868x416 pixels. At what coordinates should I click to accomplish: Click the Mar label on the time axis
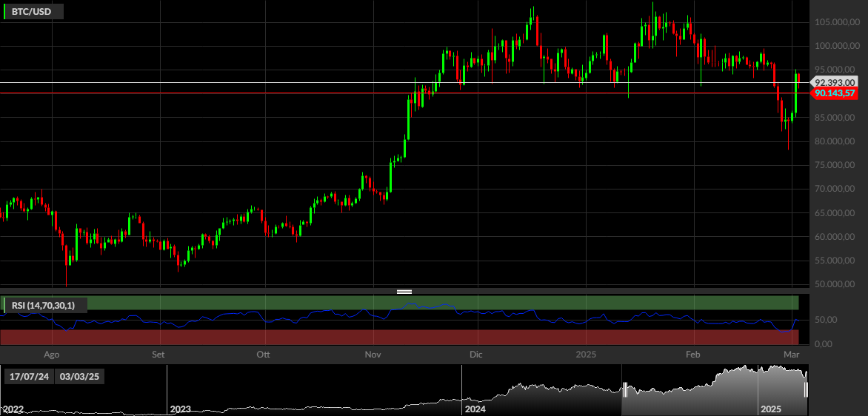tap(790, 354)
